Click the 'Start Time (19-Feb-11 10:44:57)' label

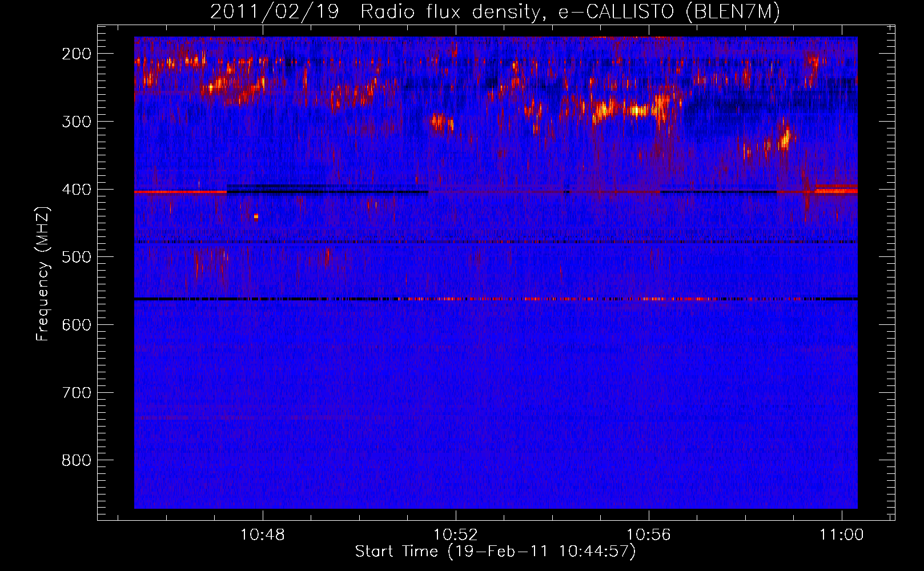[495, 552]
